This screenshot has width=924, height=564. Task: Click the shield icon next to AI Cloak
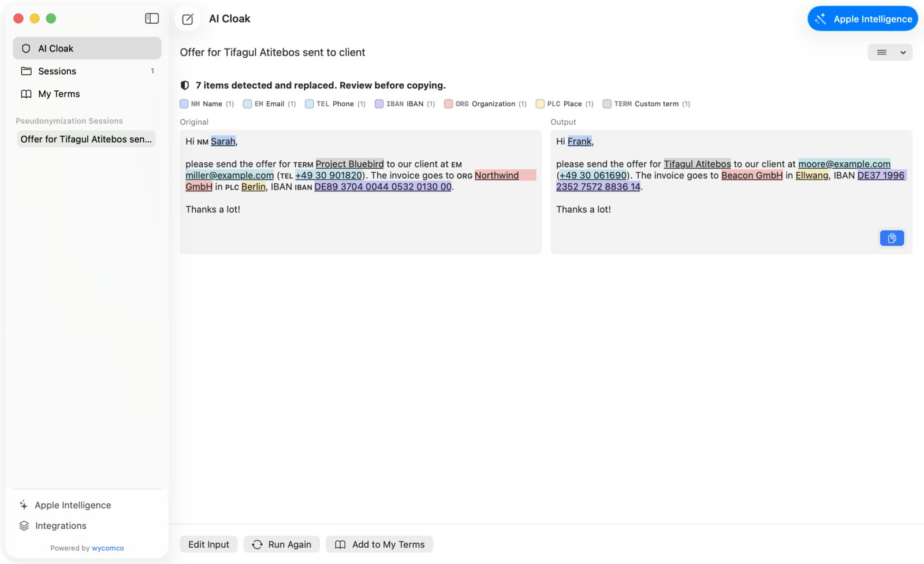pyautogui.click(x=26, y=49)
